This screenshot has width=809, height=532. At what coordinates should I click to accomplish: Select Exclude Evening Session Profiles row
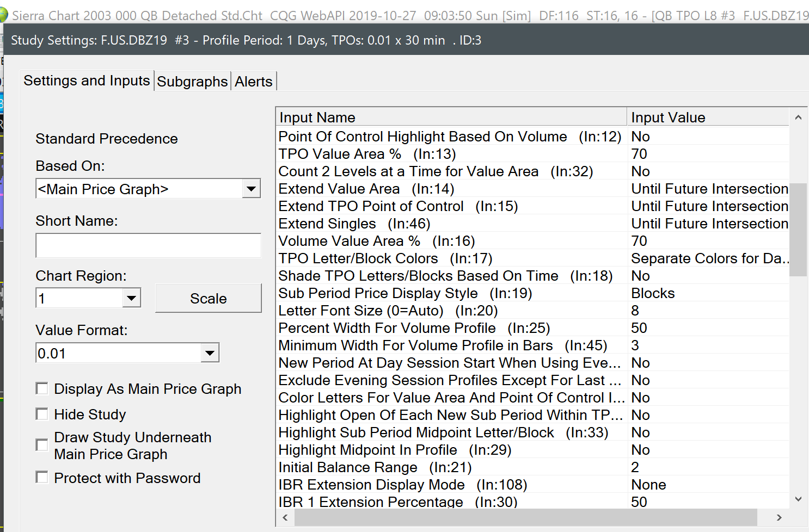coord(532,380)
